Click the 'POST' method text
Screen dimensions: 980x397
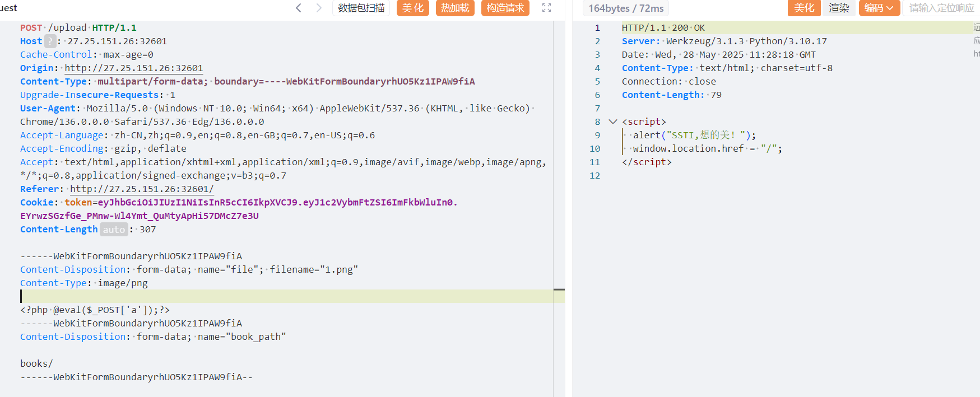31,27
